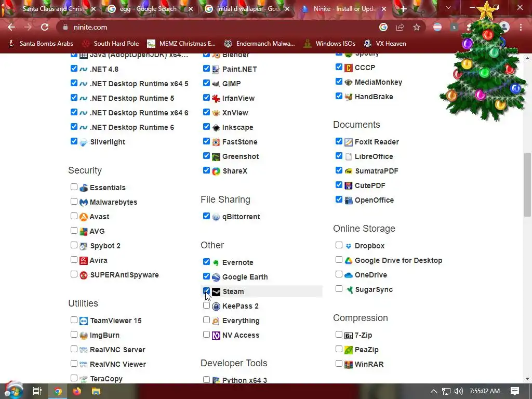Check the Malwarebytes checkbox
The width and height of the screenshot is (532, 399).
pos(74,202)
